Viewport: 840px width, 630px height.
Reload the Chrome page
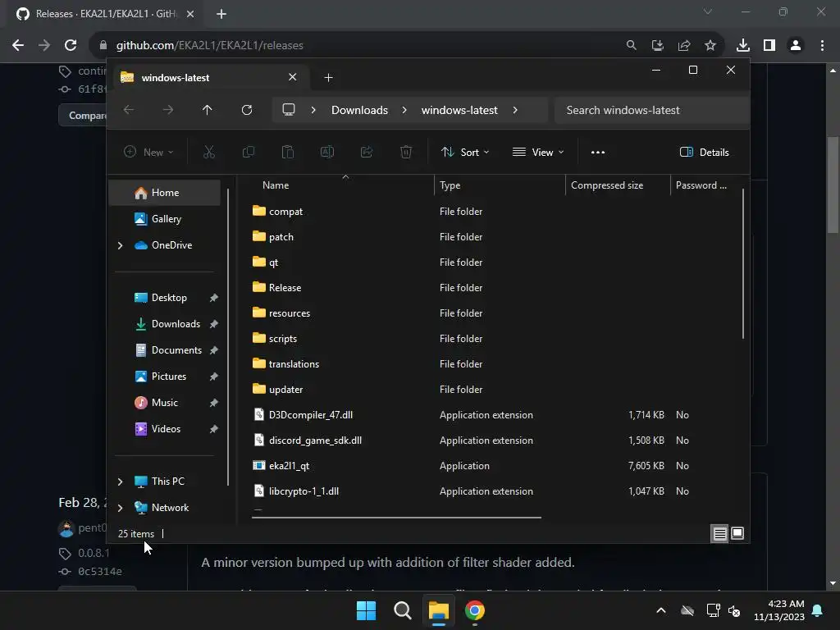(71, 46)
